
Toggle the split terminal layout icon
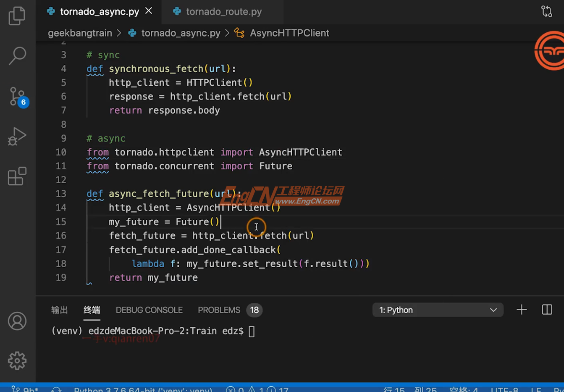click(546, 310)
